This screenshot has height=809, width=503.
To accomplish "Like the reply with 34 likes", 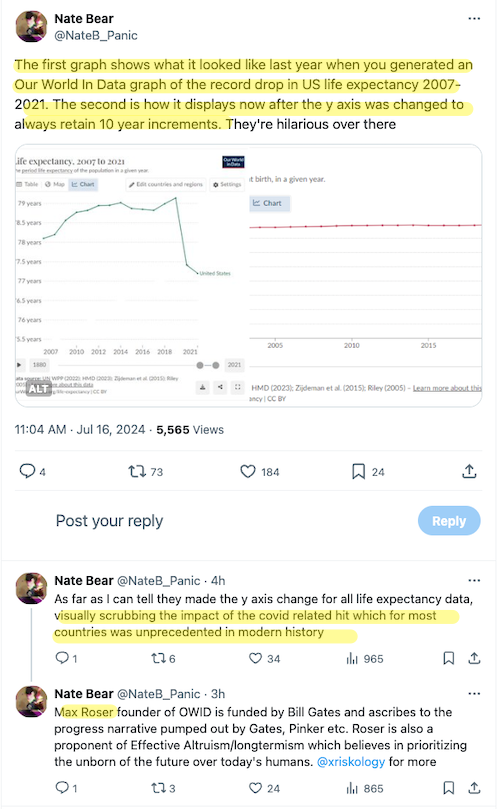I will tap(255, 658).
